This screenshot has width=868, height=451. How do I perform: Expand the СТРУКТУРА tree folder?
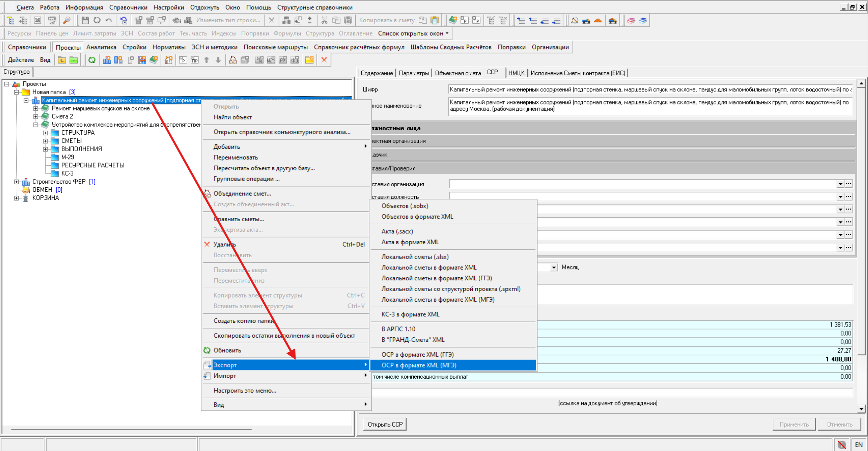click(x=45, y=133)
